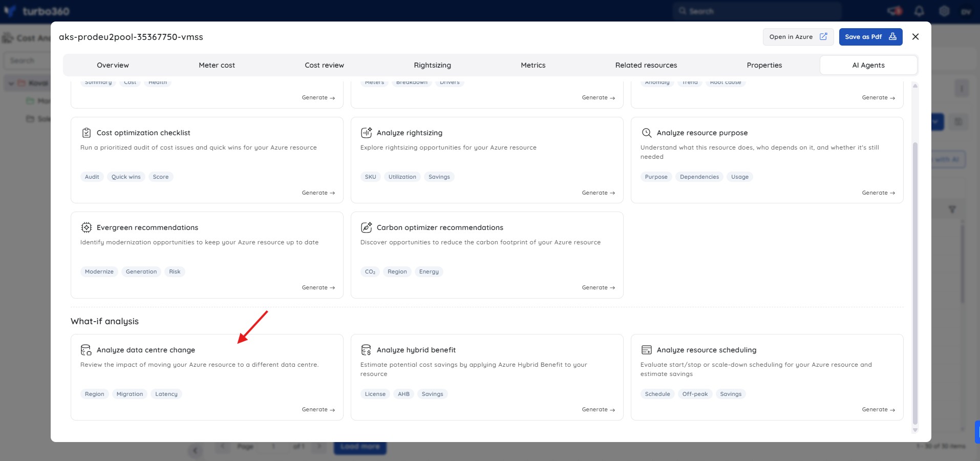
Task: Click the Utilization tag chip
Action: (402, 177)
